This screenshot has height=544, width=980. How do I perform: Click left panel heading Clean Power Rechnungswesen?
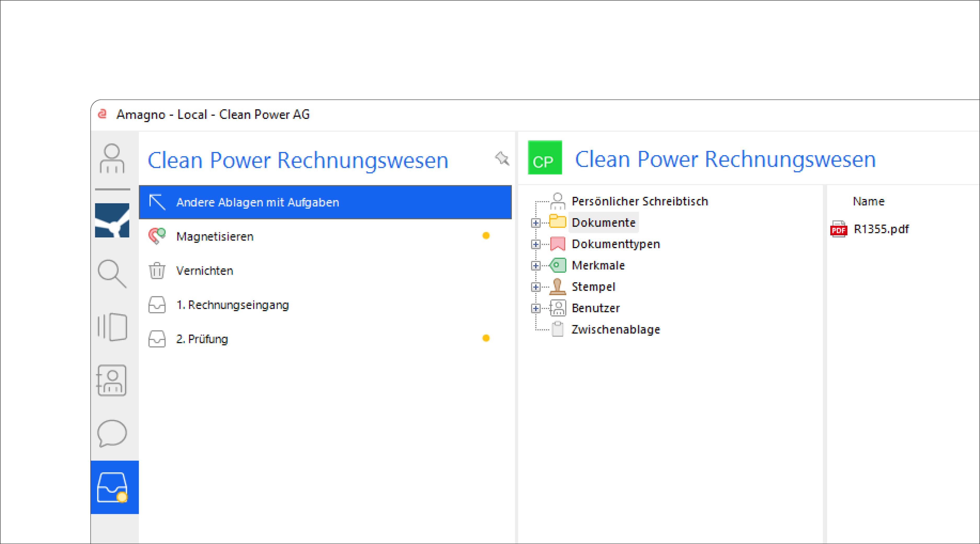(x=298, y=160)
